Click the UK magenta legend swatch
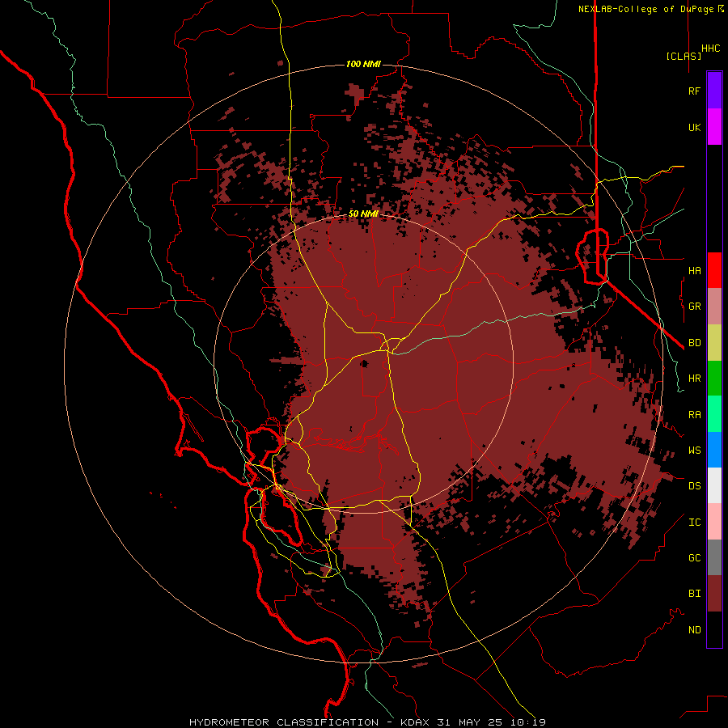 point(714,127)
